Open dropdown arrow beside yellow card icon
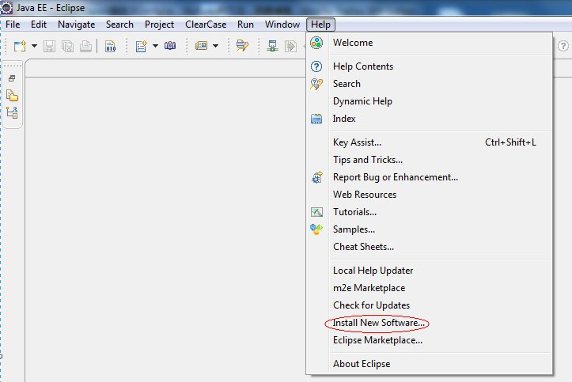 (x=216, y=46)
